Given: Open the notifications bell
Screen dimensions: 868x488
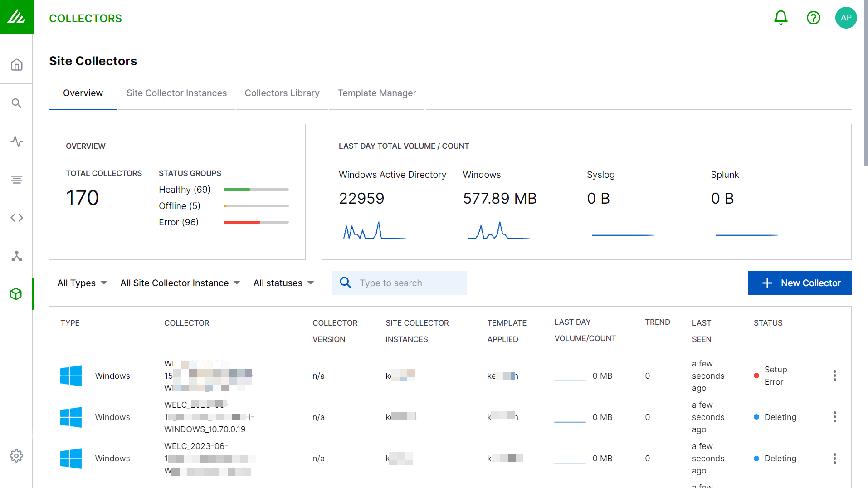Looking at the screenshot, I should (780, 18).
